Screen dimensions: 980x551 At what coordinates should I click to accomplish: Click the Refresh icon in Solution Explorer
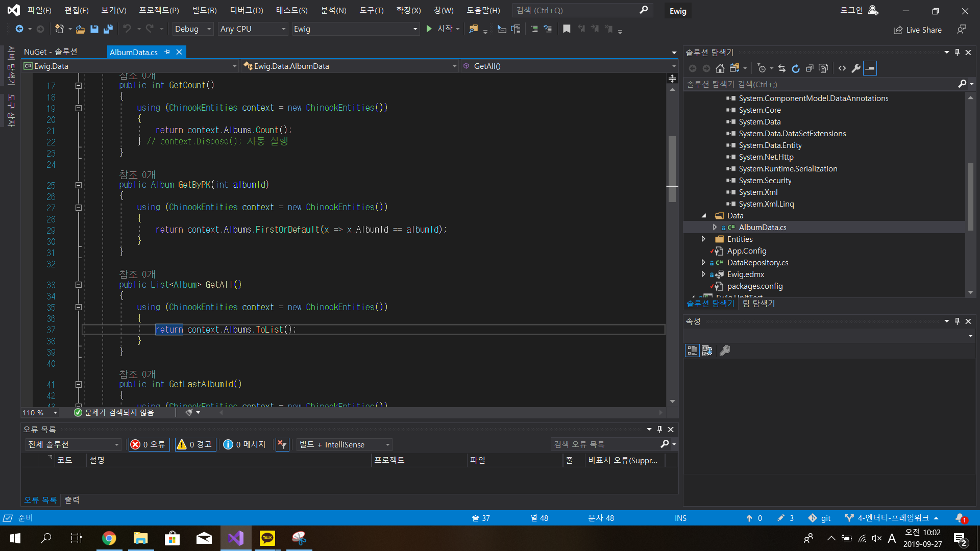click(796, 68)
